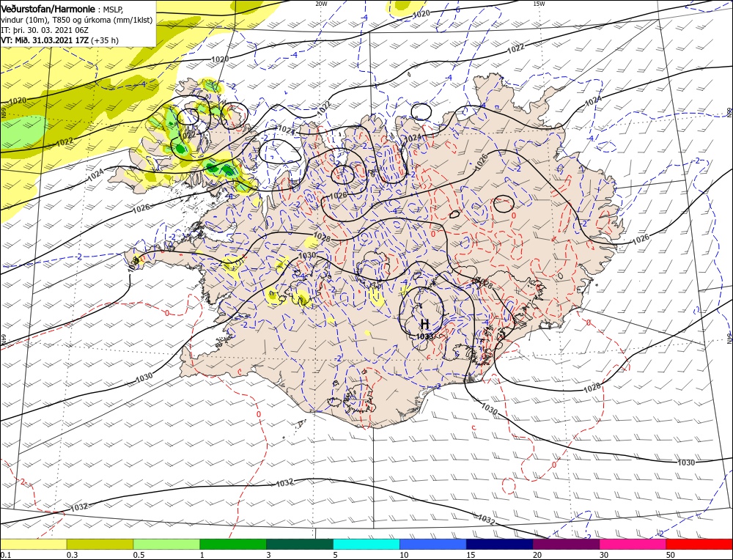The height and width of the screenshot is (560, 733).
Task: Click the '1033' pressure value label
Action: [425, 336]
